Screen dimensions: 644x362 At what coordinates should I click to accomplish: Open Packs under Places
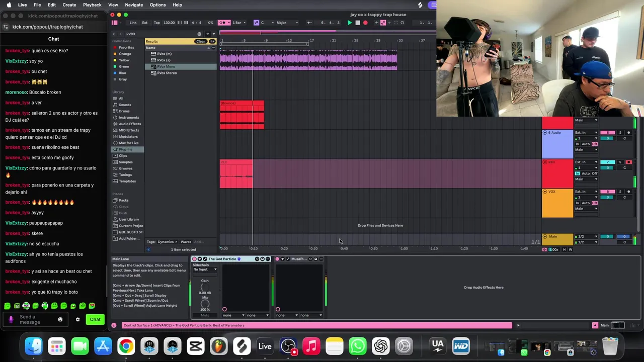[124, 200]
